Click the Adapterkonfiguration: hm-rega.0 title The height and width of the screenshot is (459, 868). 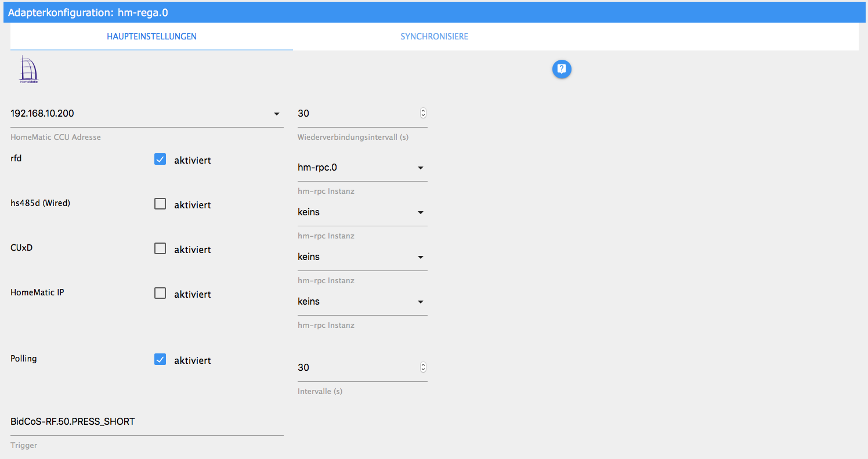click(89, 12)
